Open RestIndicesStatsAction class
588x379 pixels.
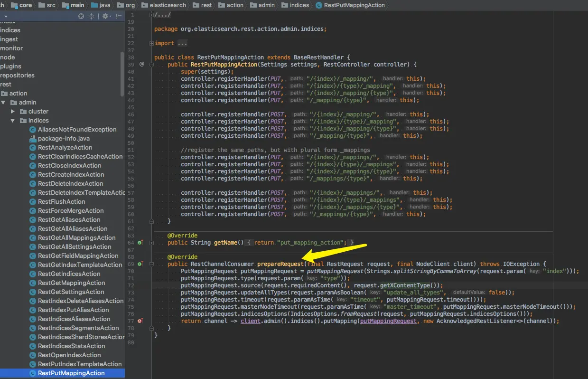pos(71,346)
